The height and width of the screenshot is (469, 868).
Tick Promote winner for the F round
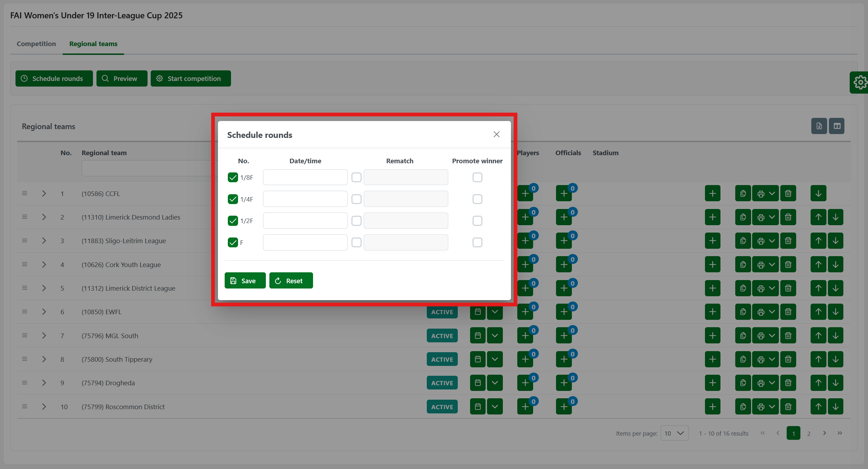click(477, 242)
